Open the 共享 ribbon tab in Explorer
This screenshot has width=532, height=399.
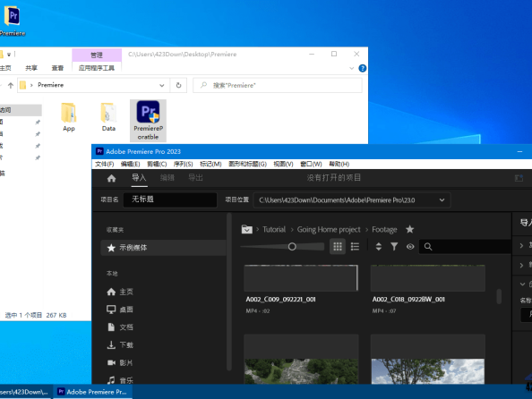pyautogui.click(x=31, y=68)
